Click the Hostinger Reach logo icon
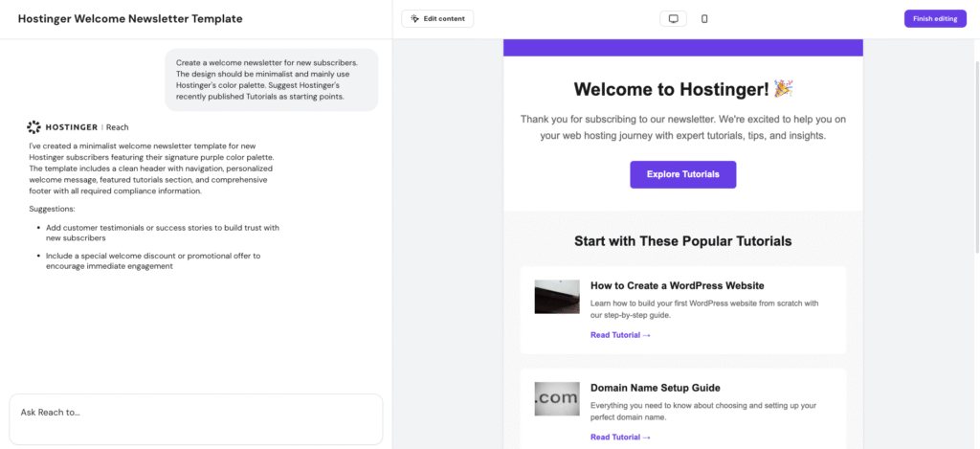This screenshot has width=980, height=449. (34, 126)
